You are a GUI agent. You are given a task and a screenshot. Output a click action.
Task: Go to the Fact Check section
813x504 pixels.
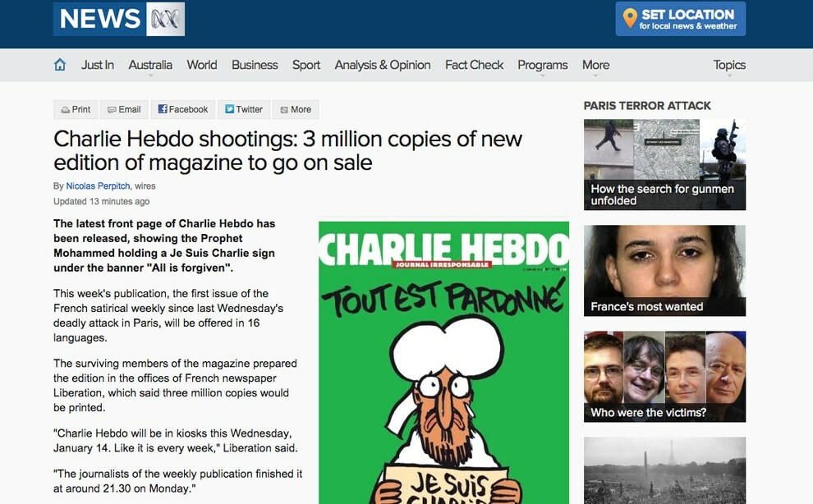pyautogui.click(x=474, y=65)
